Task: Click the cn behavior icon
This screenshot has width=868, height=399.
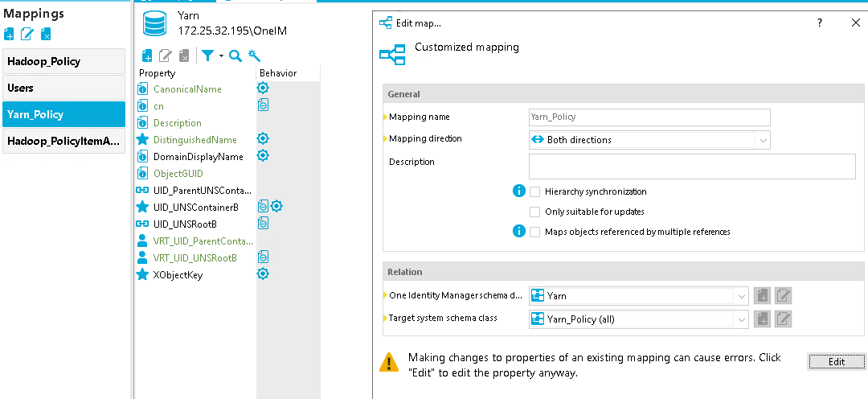Action: pyautogui.click(x=263, y=105)
